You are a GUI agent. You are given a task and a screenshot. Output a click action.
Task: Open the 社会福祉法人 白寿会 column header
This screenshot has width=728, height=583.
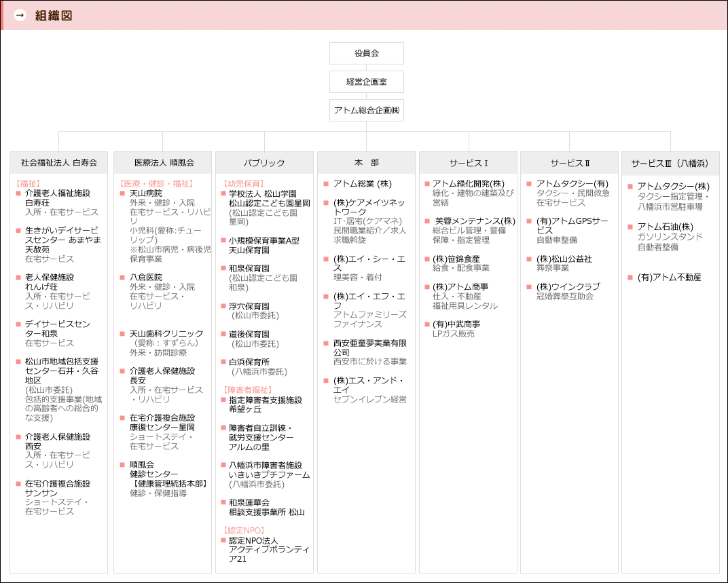click(x=59, y=163)
